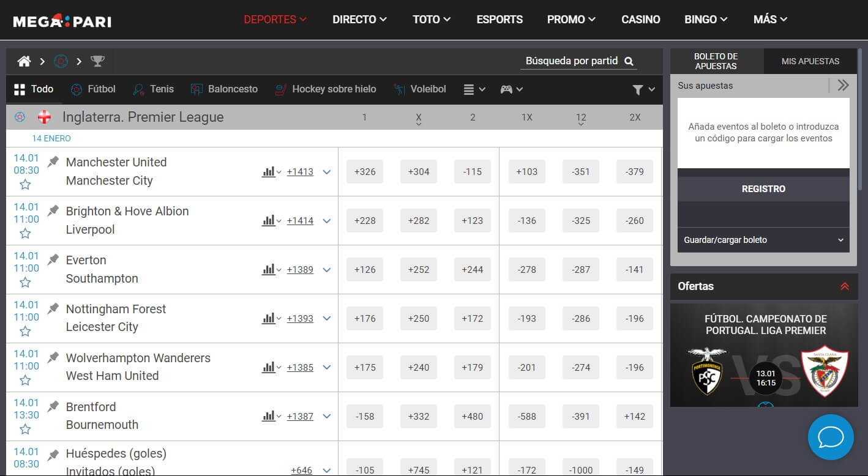This screenshot has width=868, height=476.
Task: Favorite the Brentford vs Bournemouth star
Action: 25,430
